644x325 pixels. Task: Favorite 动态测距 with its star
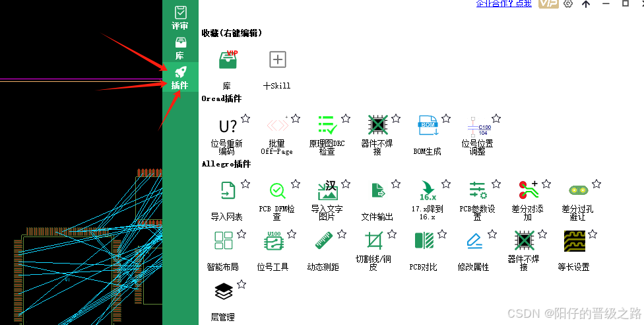coord(342,234)
